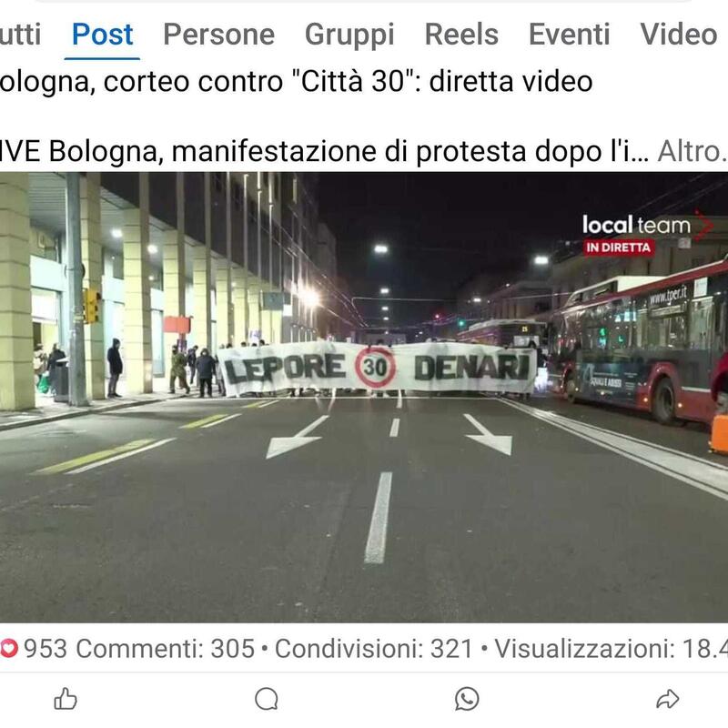Tap the share arrow icon
This screenshot has width=728, height=728.
click(668, 699)
